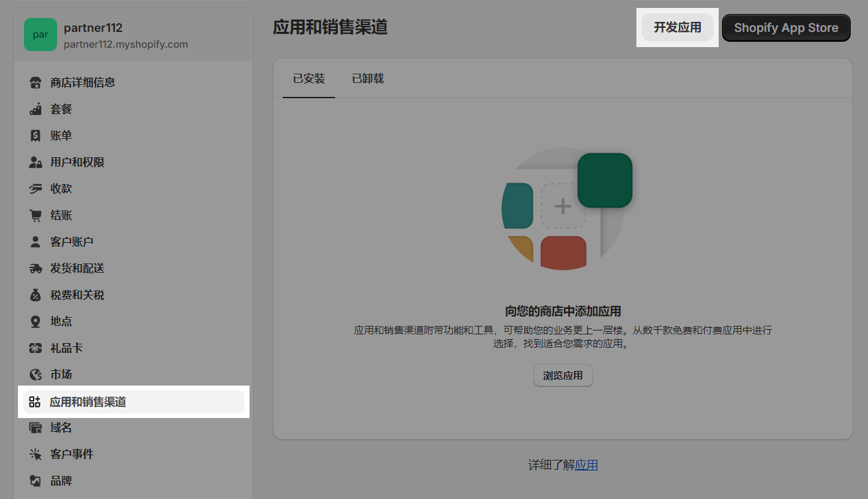The width and height of the screenshot is (868, 499).
Task: Open the Shopify App Store button
Action: point(786,28)
